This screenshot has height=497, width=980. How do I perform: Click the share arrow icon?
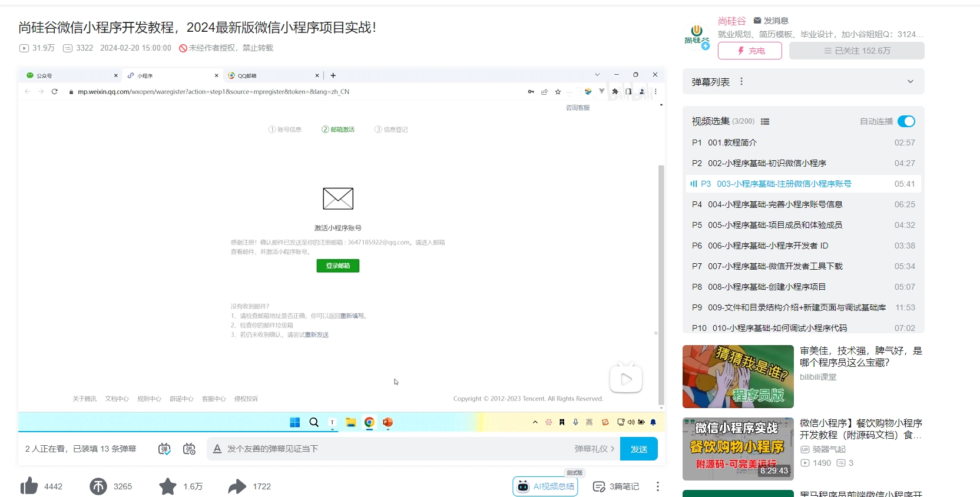pyautogui.click(x=237, y=486)
